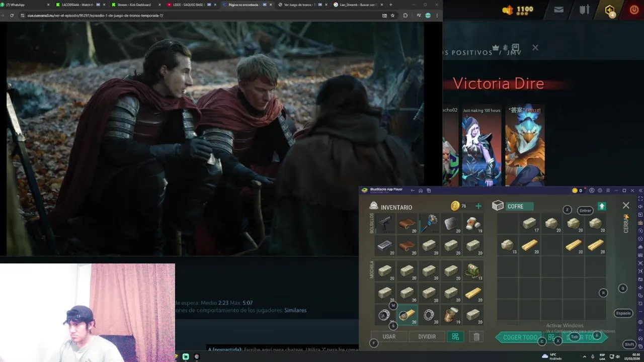The width and height of the screenshot is (644, 362).
Task: Open the BlueStacks help question icon
Action: 600,191
